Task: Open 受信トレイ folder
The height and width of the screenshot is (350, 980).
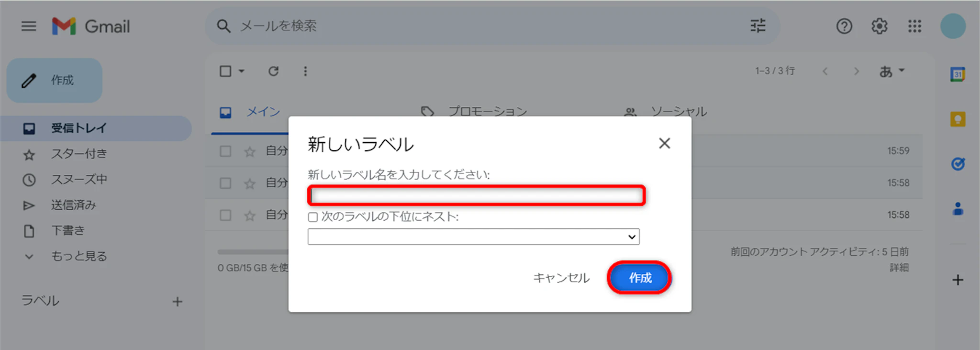Action: coord(96,128)
